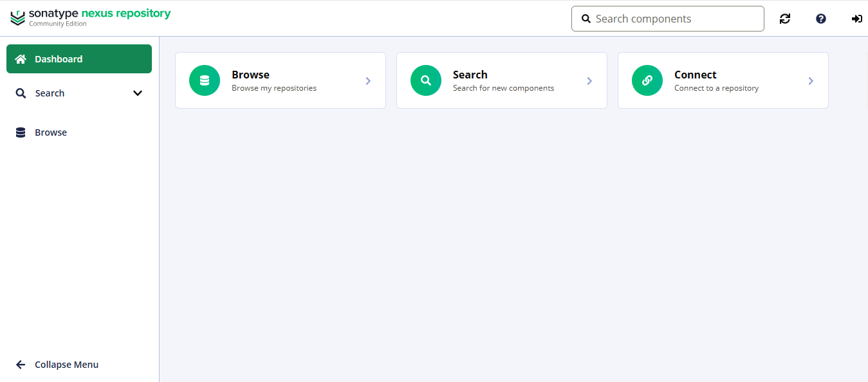The image size is (868, 382).
Task: Open Dashboard in the sidebar
Action: coord(79,59)
